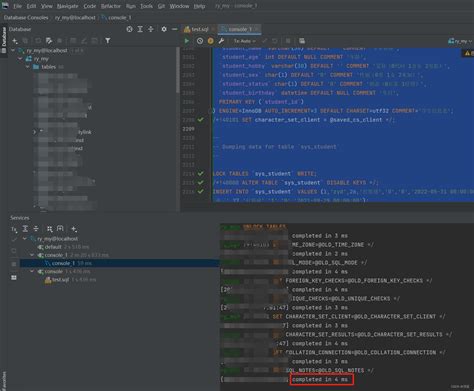The height and width of the screenshot is (391, 474).
Task: Expand all nodes in Database panel
Action: tap(140, 29)
